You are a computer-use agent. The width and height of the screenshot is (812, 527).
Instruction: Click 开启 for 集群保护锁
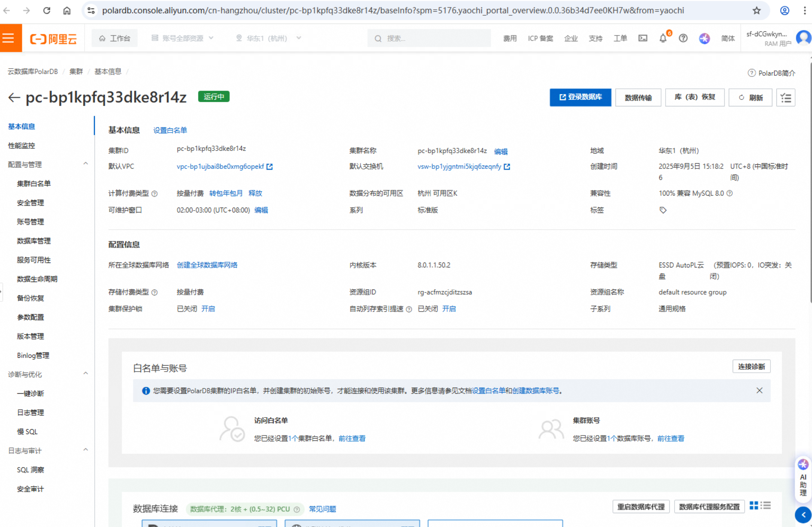208,309
